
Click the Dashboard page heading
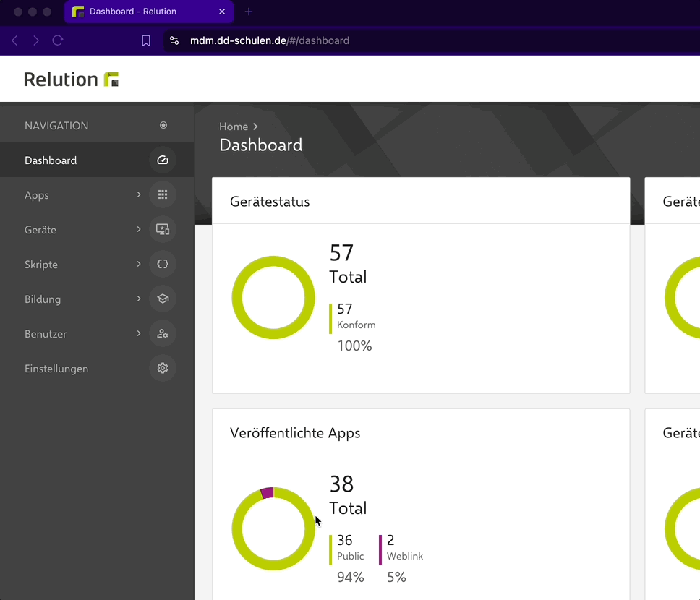pos(261,145)
